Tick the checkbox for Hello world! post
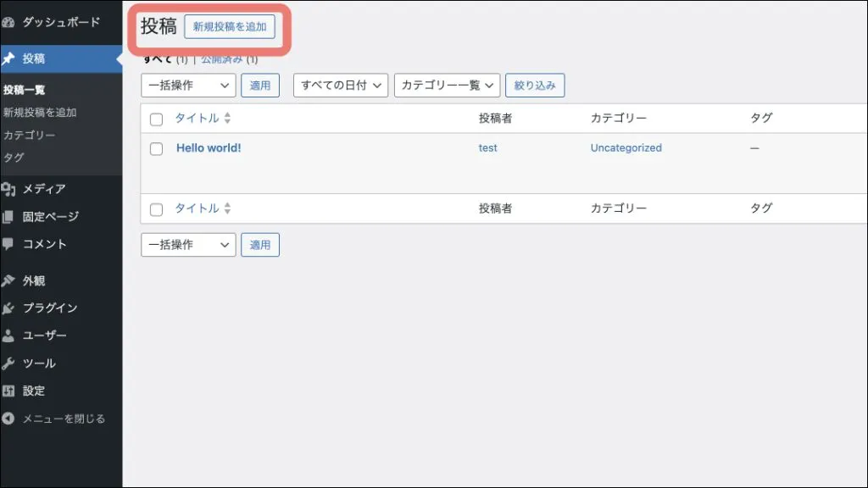The height and width of the screenshot is (488, 868). click(156, 149)
